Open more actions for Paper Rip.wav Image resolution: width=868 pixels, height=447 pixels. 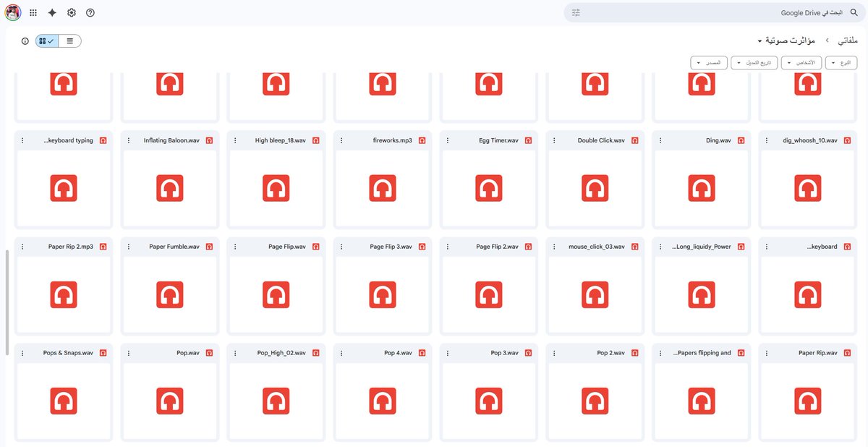767,353
